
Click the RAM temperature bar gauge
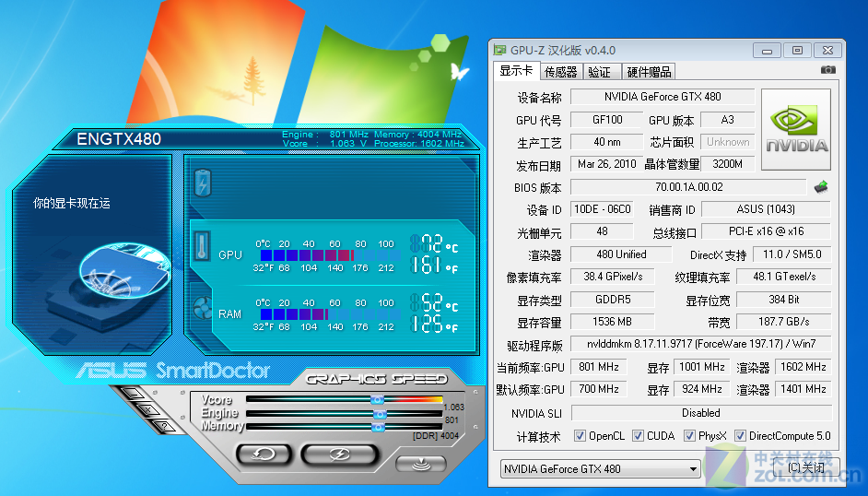click(x=331, y=314)
